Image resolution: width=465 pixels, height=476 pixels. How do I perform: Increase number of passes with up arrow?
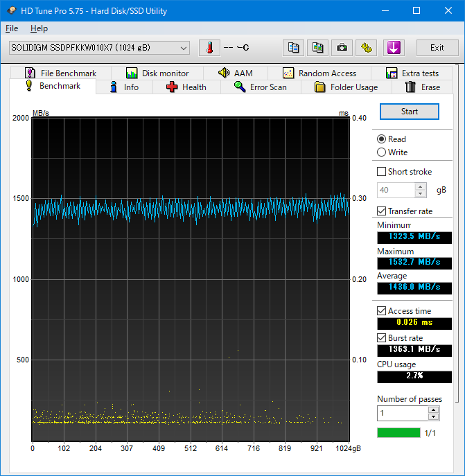coord(433,409)
